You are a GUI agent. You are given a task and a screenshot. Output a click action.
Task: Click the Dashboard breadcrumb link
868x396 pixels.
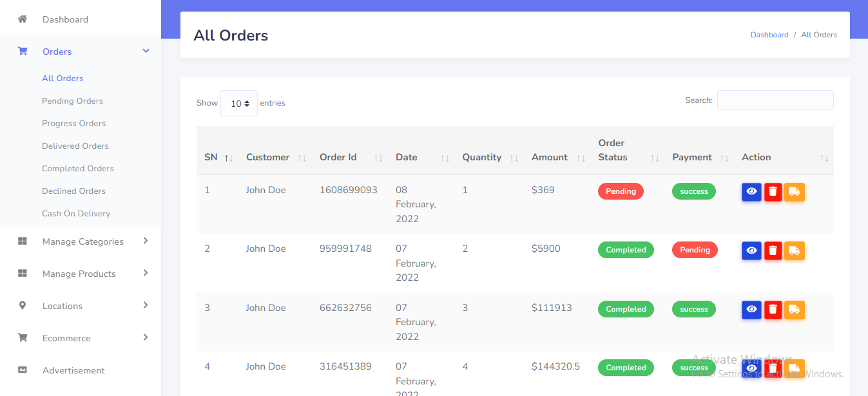point(769,35)
